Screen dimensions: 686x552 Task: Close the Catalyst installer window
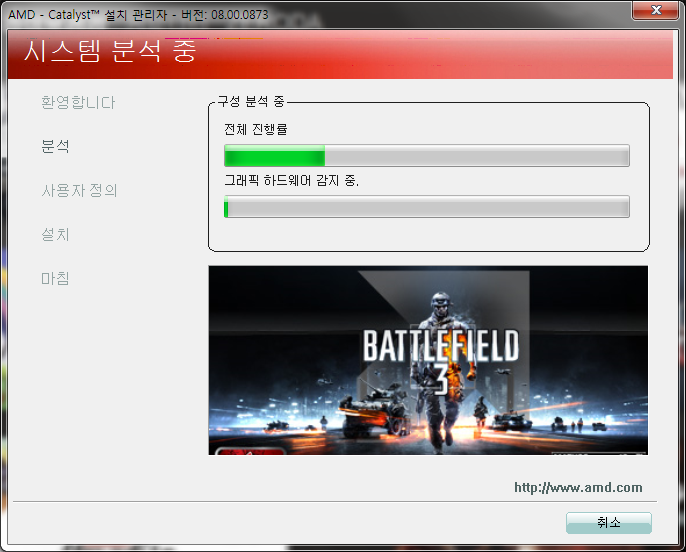[655, 10]
